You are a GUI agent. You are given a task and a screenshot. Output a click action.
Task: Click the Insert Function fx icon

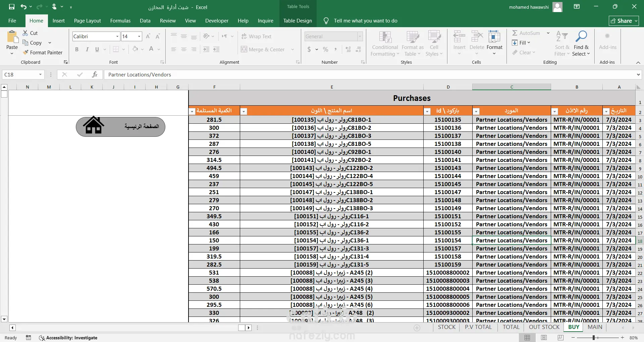(95, 74)
